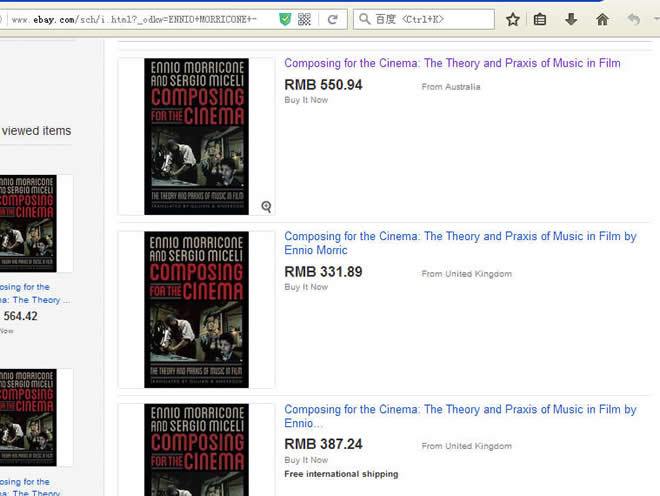The height and width of the screenshot is (496, 660).
Task: Go to home page icon
Action: point(602,19)
